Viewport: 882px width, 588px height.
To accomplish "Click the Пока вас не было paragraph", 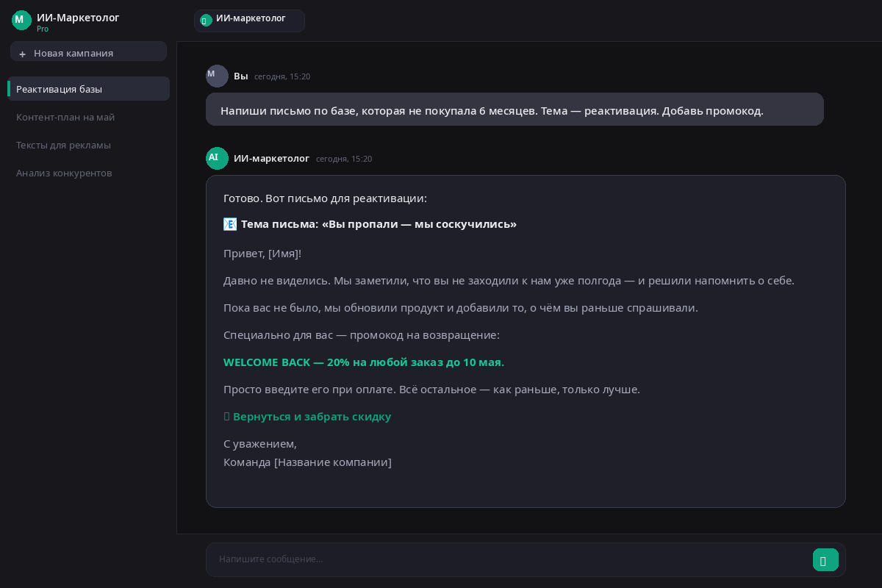I will click(x=461, y=308).
